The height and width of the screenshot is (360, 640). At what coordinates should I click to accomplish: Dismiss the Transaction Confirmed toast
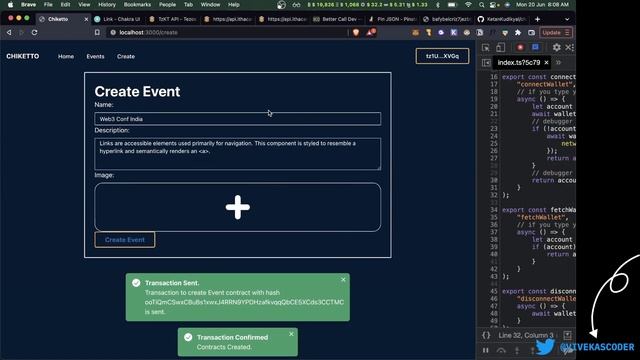point(291,334)
